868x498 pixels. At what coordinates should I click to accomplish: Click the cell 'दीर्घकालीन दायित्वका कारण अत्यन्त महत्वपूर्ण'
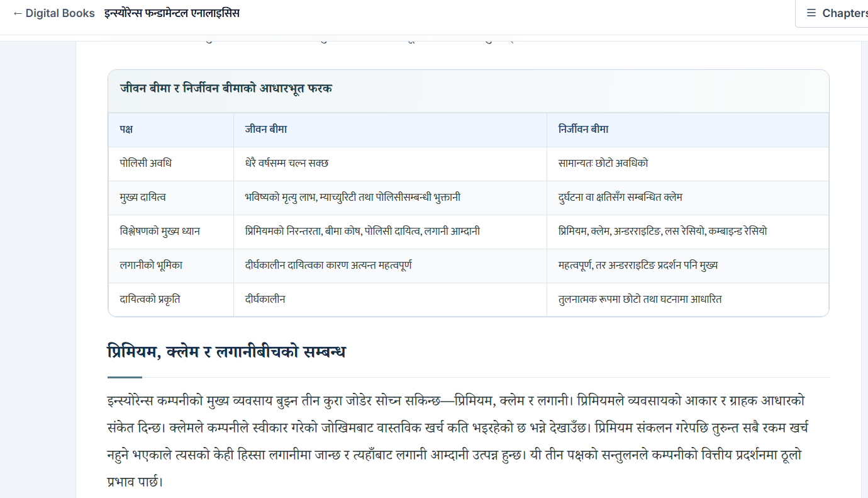tap(391, 266)
